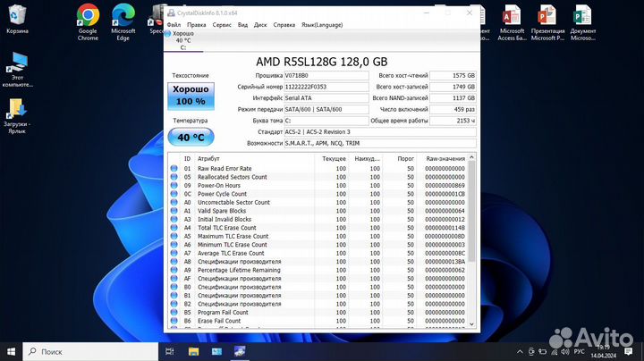This screenshot has width=644, height=361.
Task: Click the total working time value 2153 ч
Action: click(453, 121)
